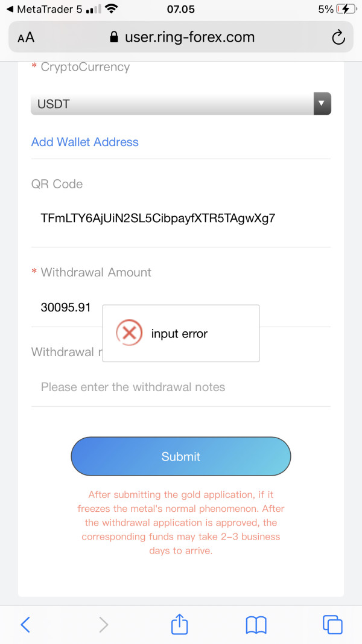The width and height of the screenshot is (362, 644).
Task: Reload the page with refresh icon
Action: pos(338,37)
